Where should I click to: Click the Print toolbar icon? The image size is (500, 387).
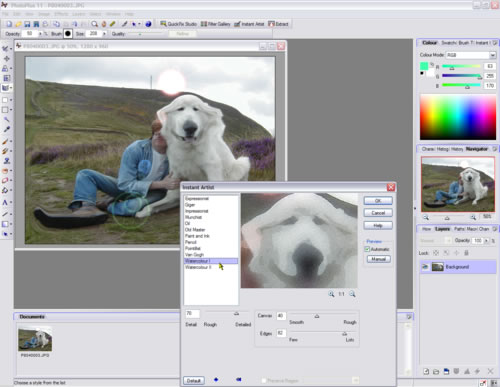coord(45,24)
